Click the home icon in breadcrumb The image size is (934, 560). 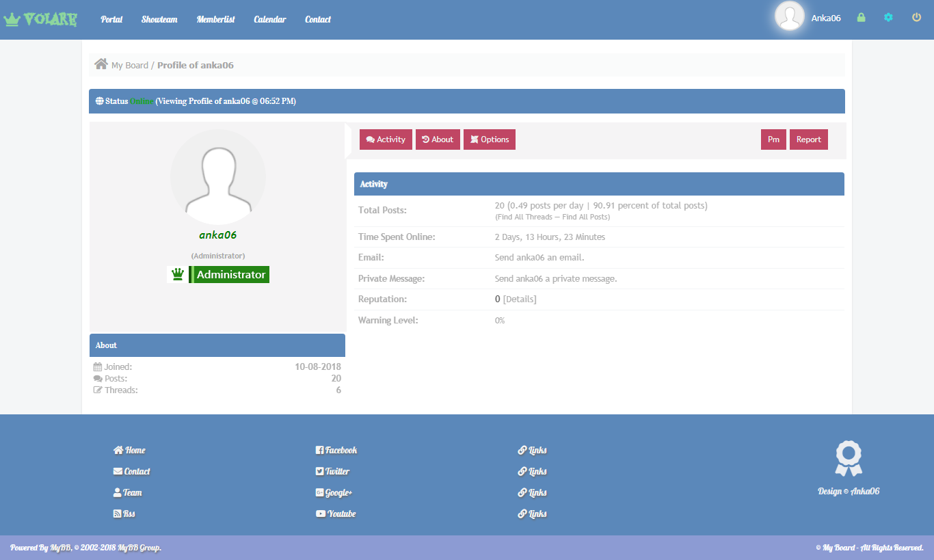click(101, 64)
